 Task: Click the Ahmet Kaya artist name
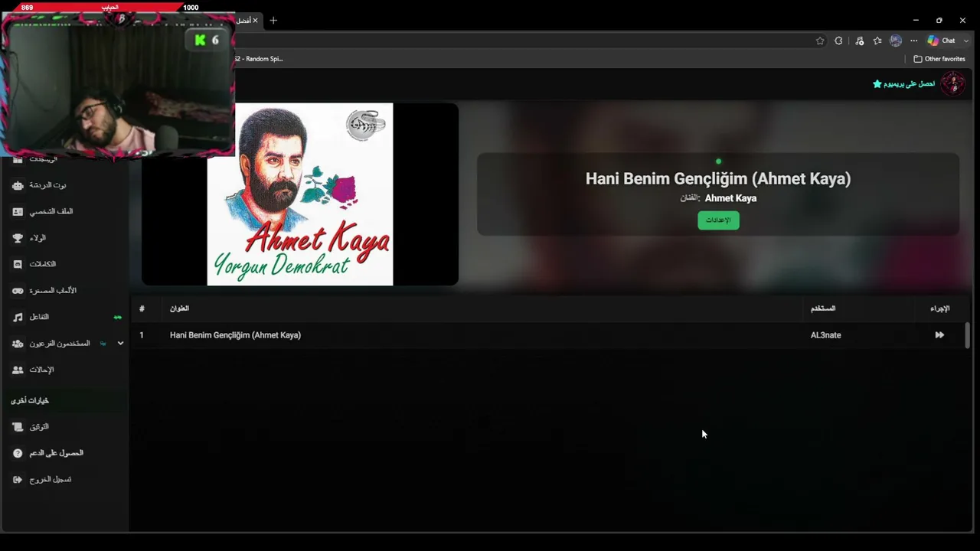[x=730, y=198]
